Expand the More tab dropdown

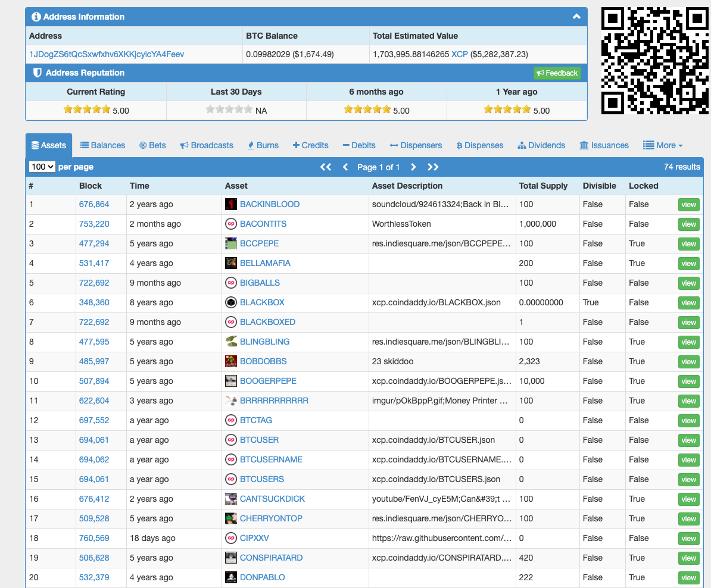(x=663, y=146)
